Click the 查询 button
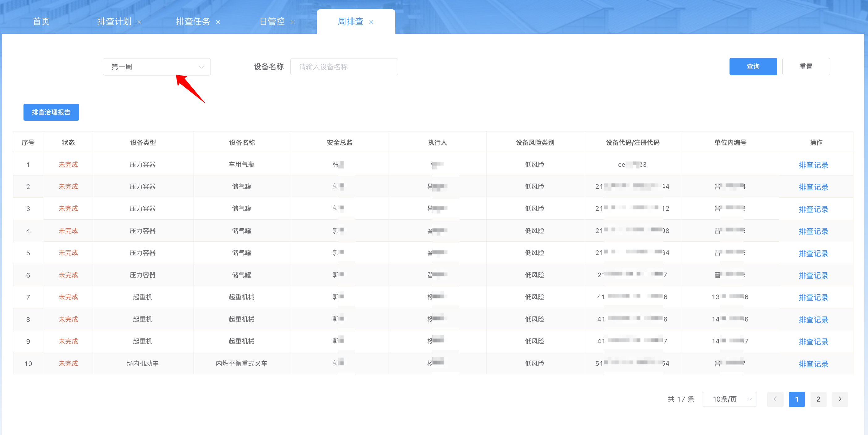 click(x=753, y=67)
